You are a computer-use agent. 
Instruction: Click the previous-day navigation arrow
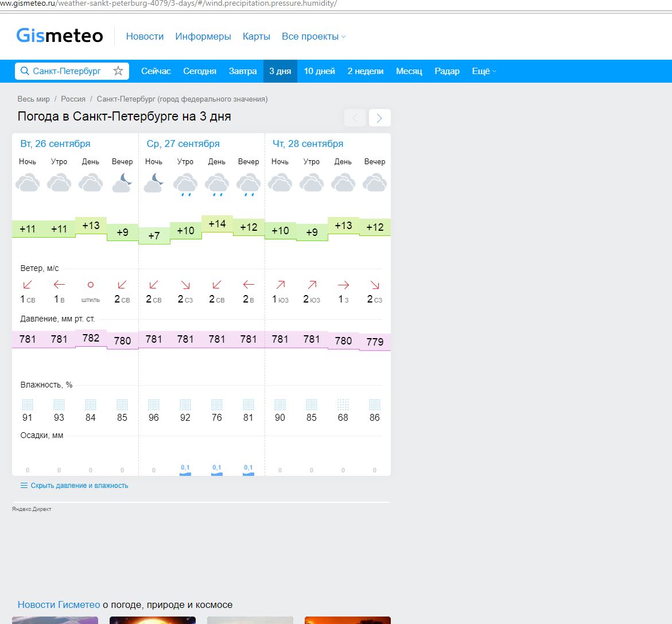(x=355, y=117)
